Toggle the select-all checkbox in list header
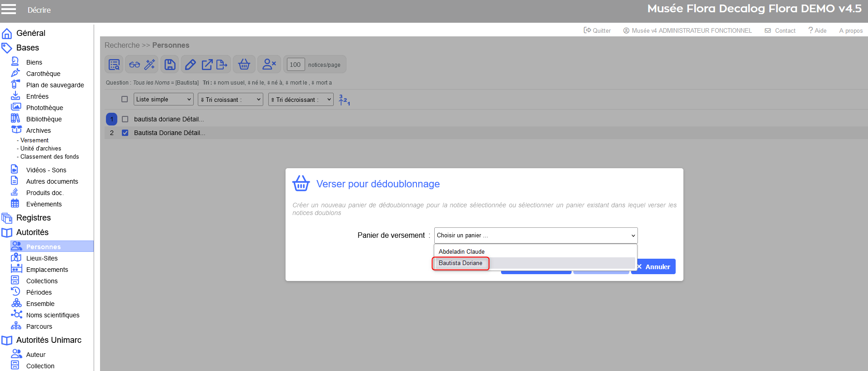The height and width of the screenshot is (371, 868). tap(125, 99)
